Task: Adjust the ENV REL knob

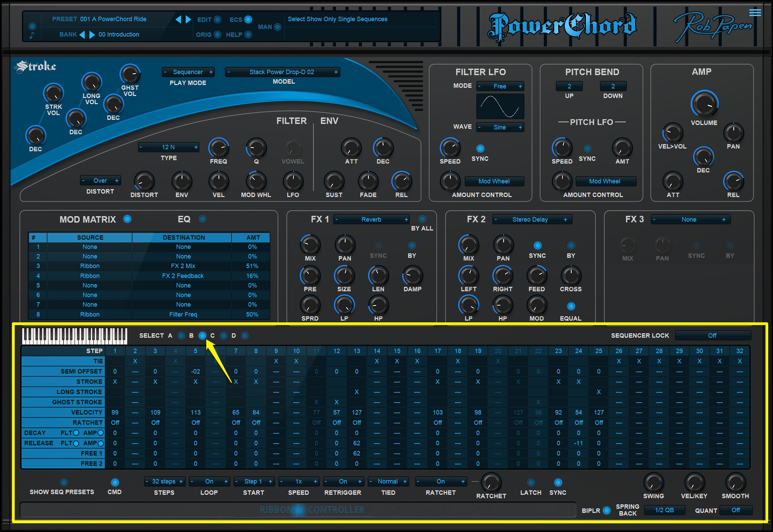Action: point(402,181)
